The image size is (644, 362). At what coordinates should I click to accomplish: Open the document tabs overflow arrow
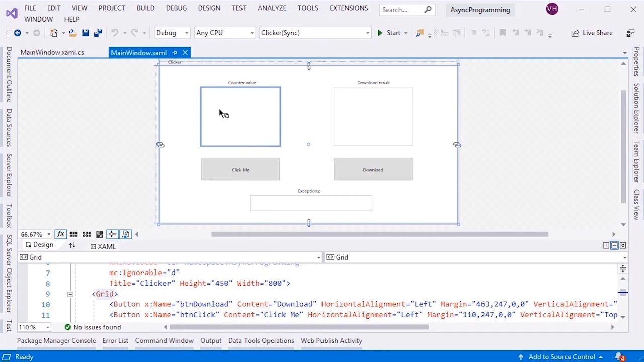[x=625, y=53]
